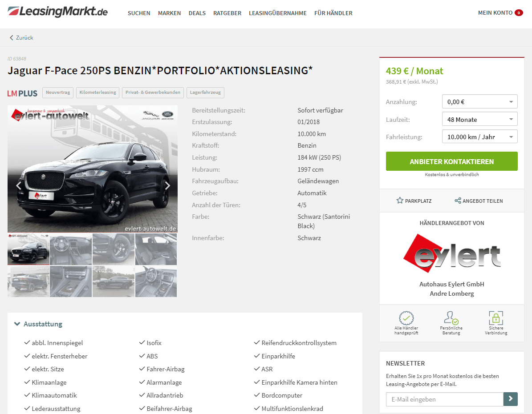Click the star Parkplatz icon
This screenshot has width=532, height=414.
[400, 201]
